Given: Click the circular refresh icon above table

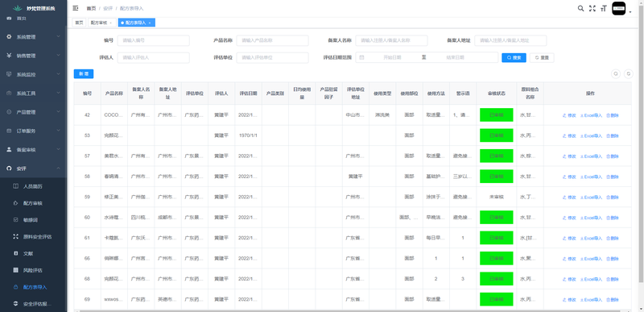Looking at the screenshot, I should pyautogui.click(x=629, y=73).
